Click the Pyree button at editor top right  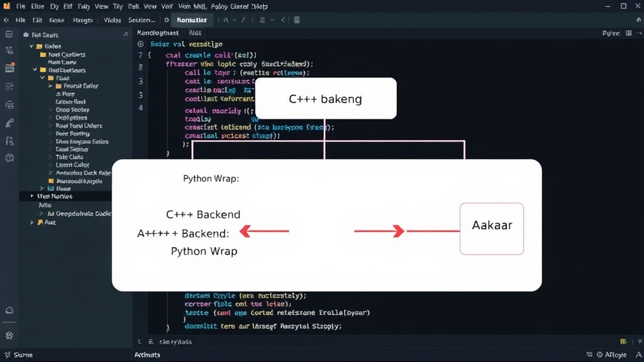[611, 33]
